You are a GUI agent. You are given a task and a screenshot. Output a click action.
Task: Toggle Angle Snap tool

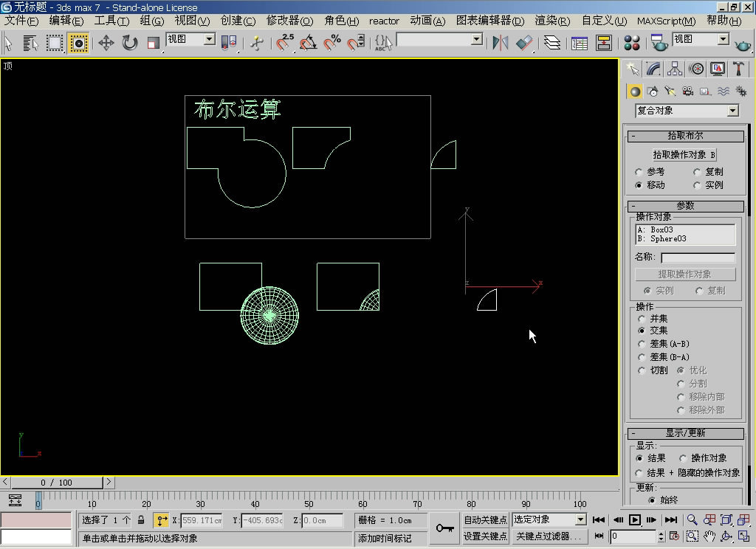pos(308,43)
